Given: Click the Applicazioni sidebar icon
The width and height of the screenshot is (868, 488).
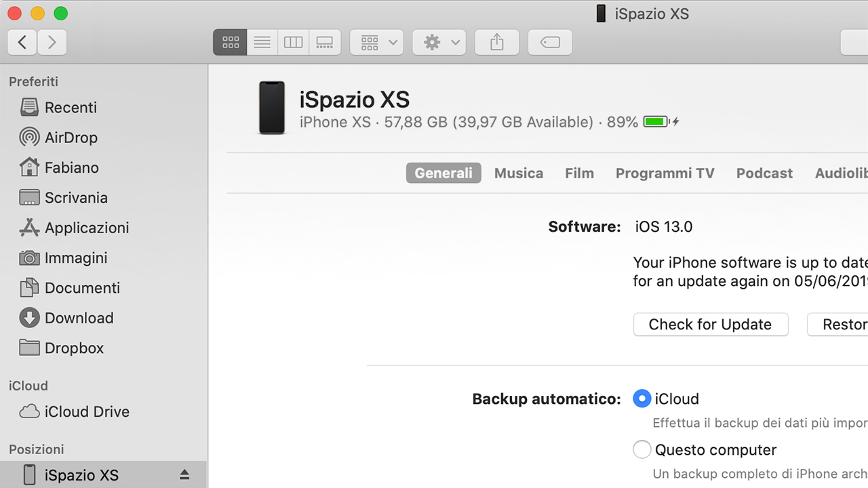Looking at the screenshot, I should 29,228.
